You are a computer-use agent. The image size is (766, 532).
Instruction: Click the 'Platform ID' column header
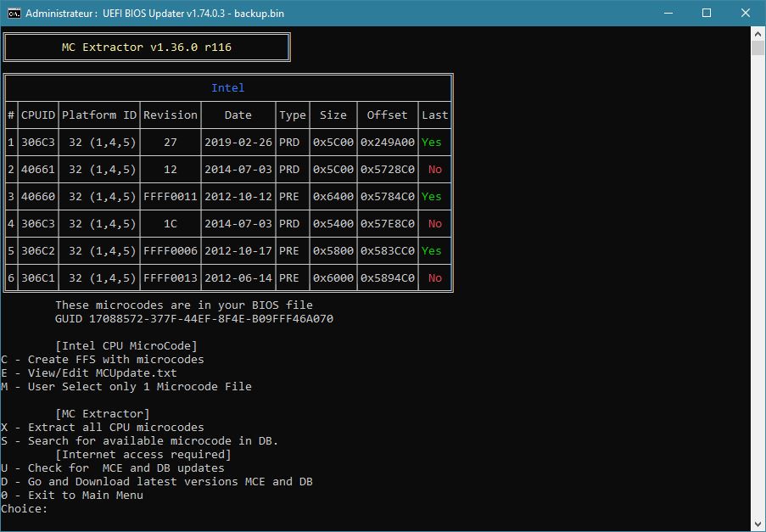tap(99, 115)
